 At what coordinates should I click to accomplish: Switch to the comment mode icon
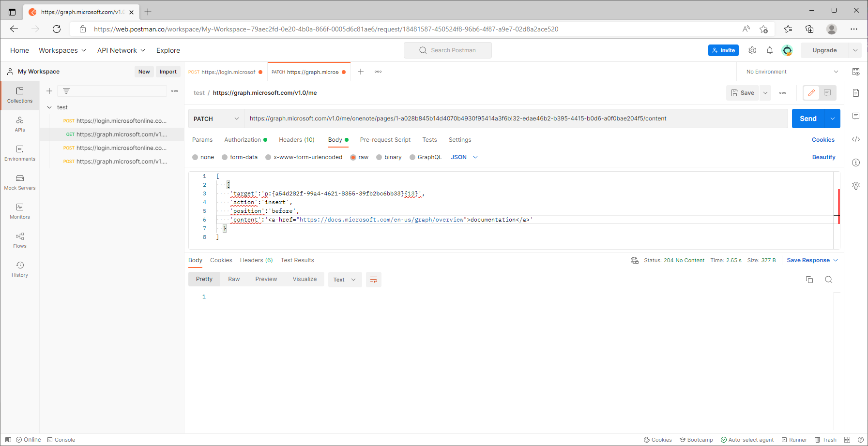point(827,93)
